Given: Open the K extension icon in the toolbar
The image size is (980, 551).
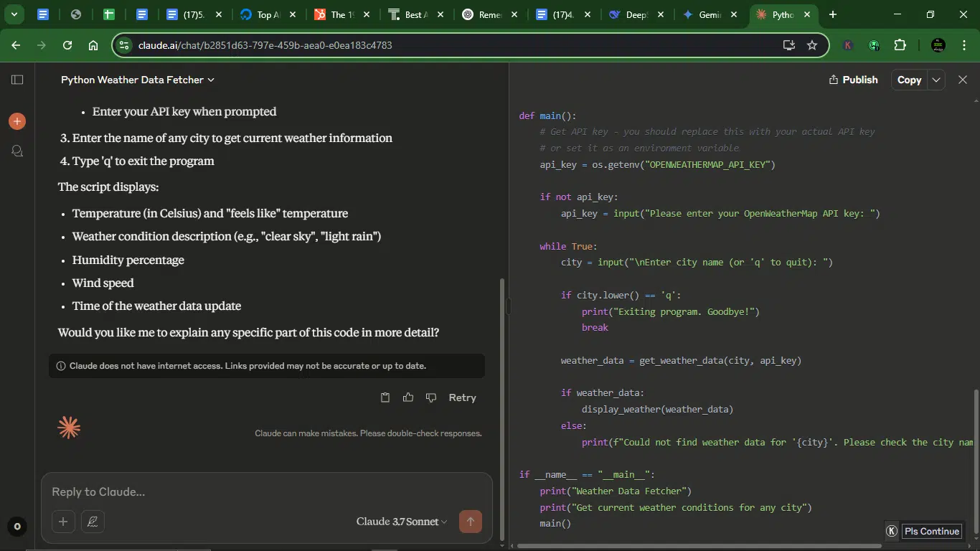Looking at the screenshot, I should click(848, 45).
